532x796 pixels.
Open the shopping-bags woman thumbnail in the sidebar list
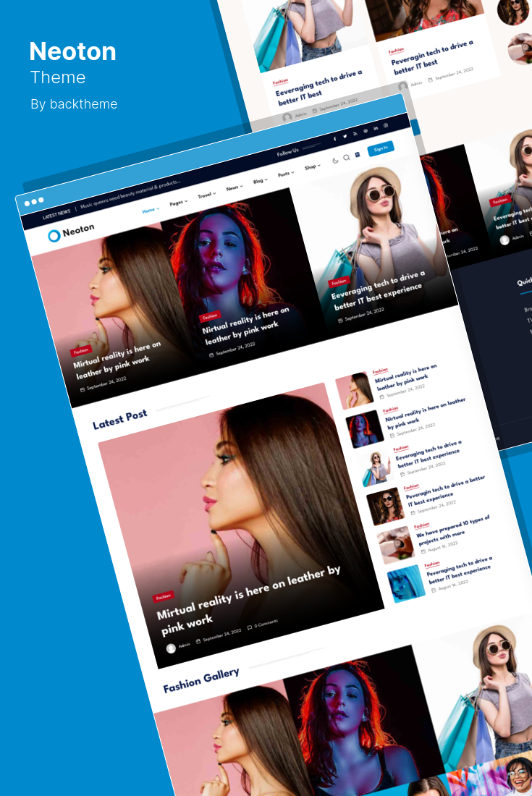coord(375,468)
